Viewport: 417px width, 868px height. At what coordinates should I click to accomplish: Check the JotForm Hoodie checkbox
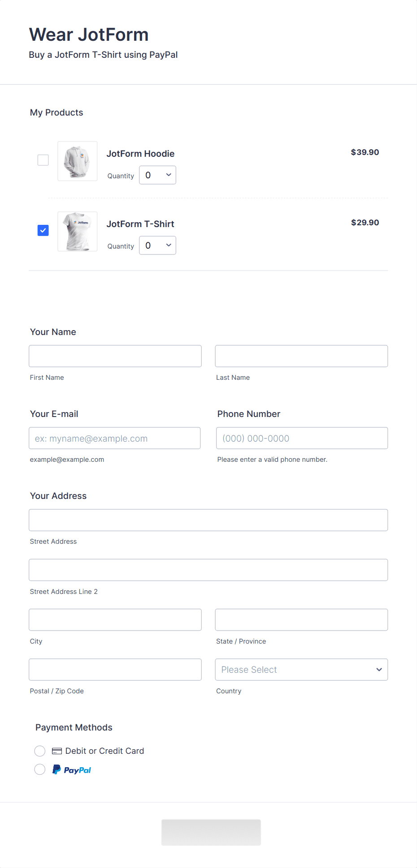43,160
